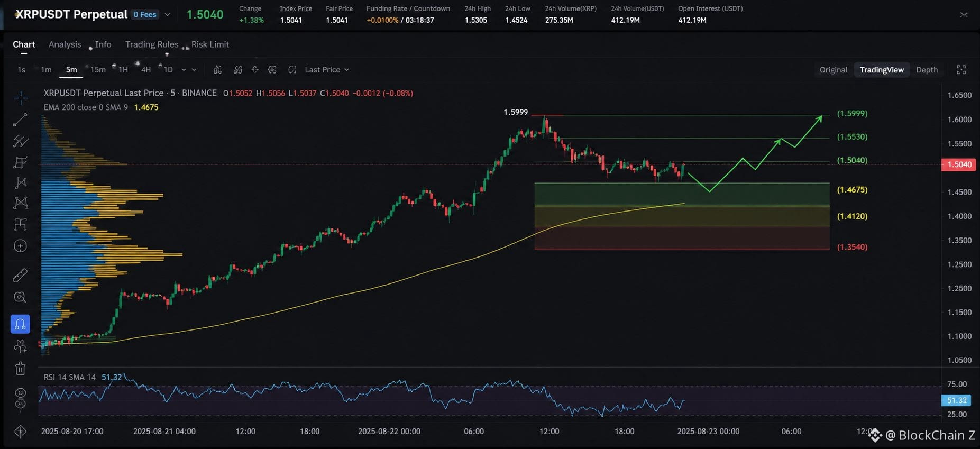The image size is (980, 449).
Task: Click the 1.6500 price axis label
Action: (959, 95)
